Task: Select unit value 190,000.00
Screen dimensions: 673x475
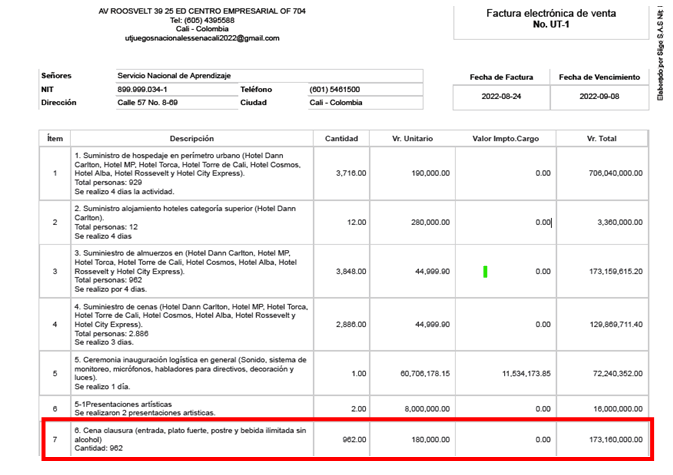Action: (x=430, y=173)
